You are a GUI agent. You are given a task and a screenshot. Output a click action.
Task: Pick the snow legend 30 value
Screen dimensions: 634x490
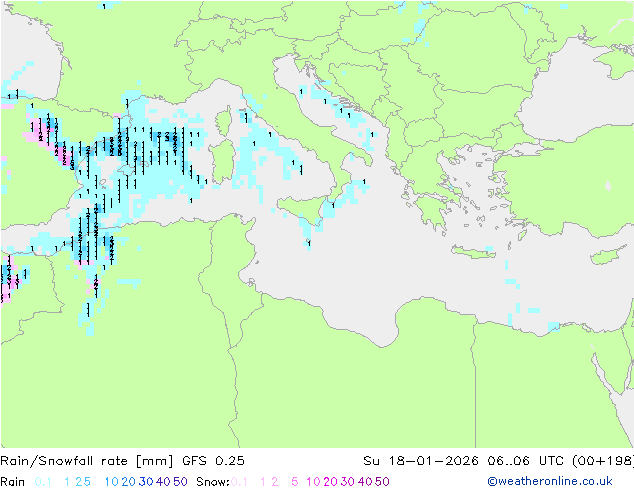pyautogui.click(x=348, y=482)
